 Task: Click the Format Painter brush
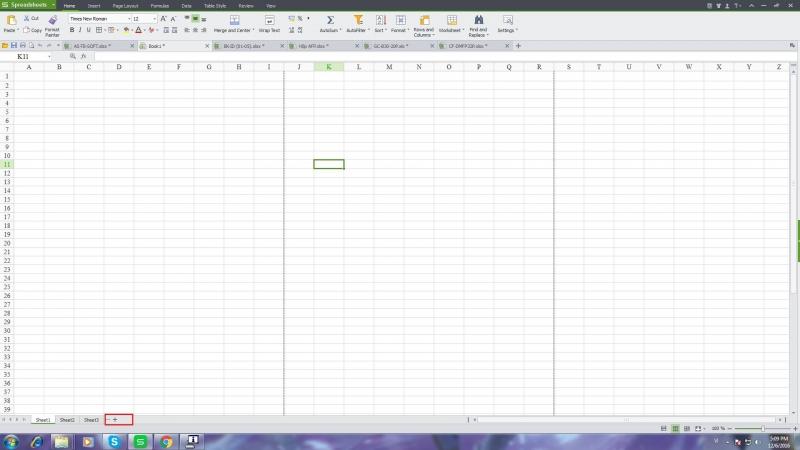pos(52,20)
